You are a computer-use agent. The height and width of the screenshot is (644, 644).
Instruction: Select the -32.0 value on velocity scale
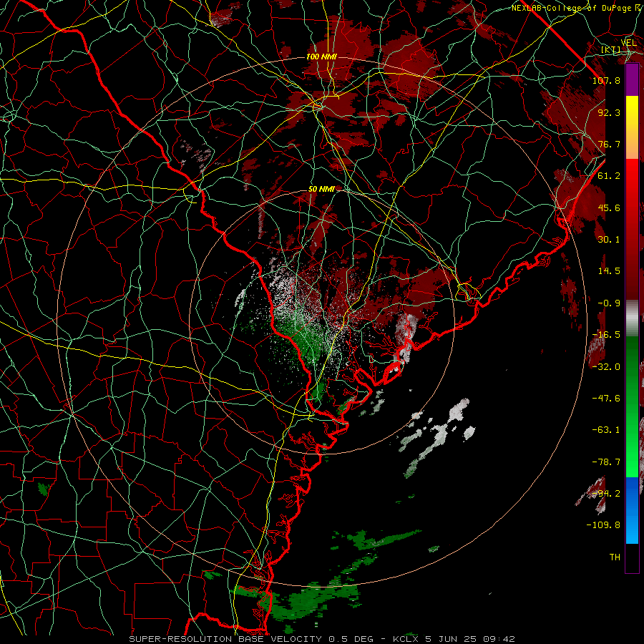(x=606, y=367)
